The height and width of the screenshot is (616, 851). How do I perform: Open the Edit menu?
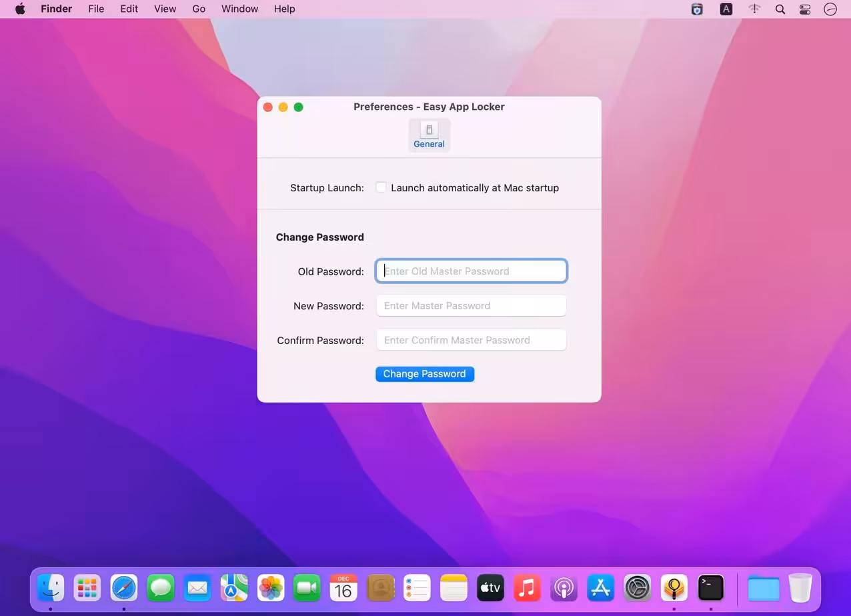coord(129,9)
